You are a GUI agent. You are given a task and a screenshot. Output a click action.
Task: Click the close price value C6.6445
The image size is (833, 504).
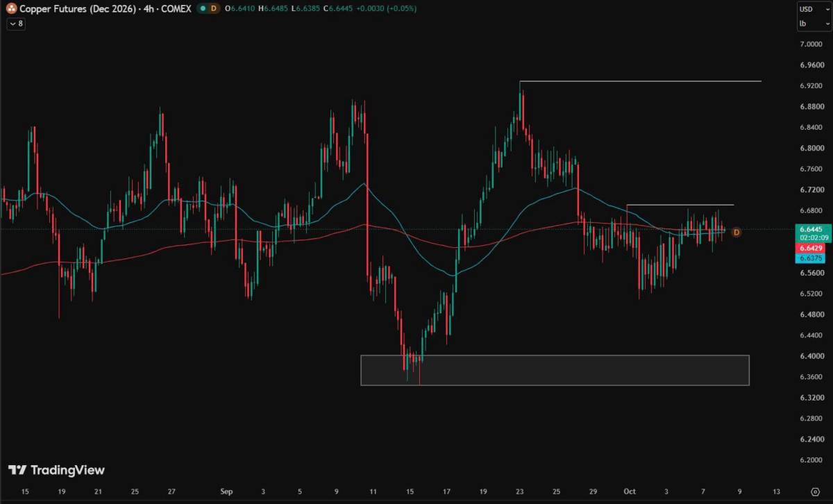[x=338, y=8]
